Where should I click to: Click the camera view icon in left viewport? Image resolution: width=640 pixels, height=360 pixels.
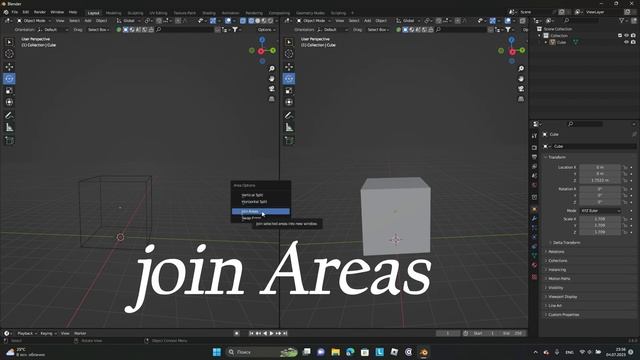[x=271, y=89]
